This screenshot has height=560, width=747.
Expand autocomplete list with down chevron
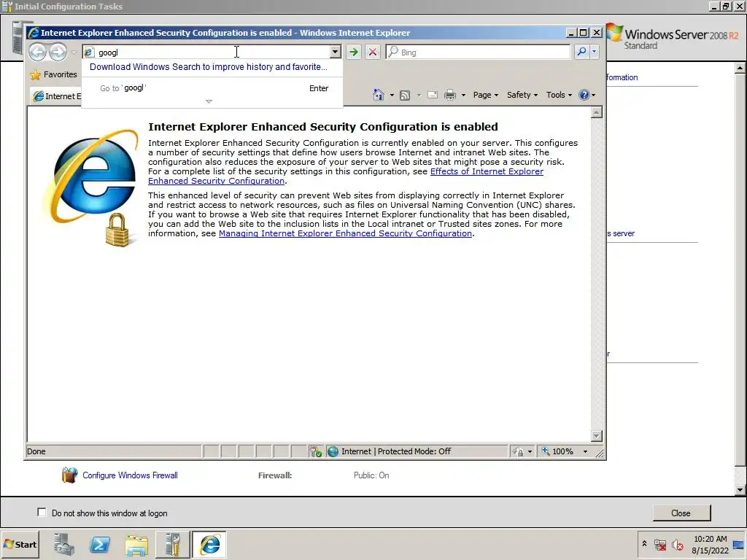point(209,101)
